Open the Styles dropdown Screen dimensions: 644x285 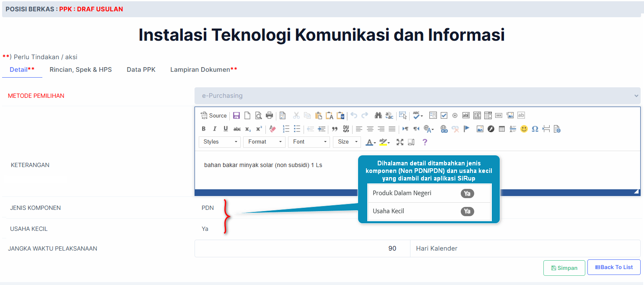220,142
